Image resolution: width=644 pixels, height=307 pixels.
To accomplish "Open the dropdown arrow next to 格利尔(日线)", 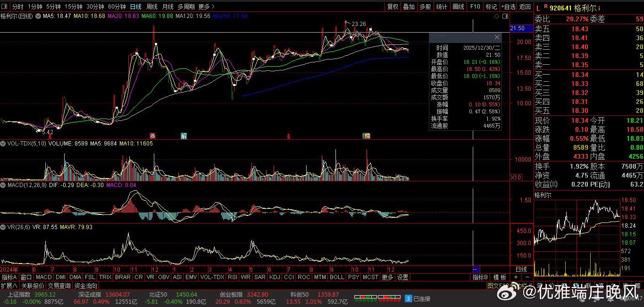I will click(x=38, y=16).
